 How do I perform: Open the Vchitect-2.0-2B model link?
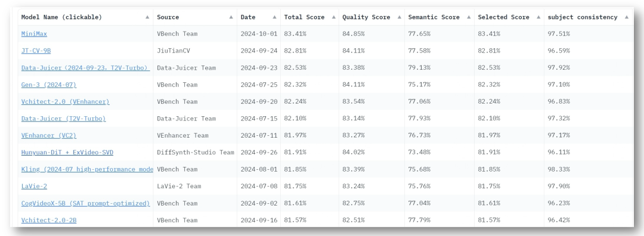(x=49, y=220)
